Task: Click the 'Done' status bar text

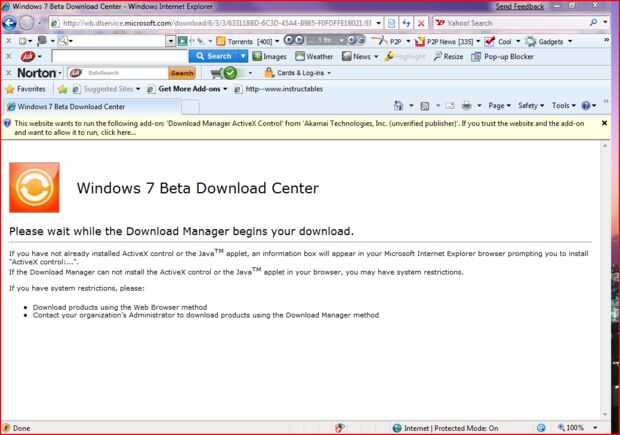Action: [21, 428]
